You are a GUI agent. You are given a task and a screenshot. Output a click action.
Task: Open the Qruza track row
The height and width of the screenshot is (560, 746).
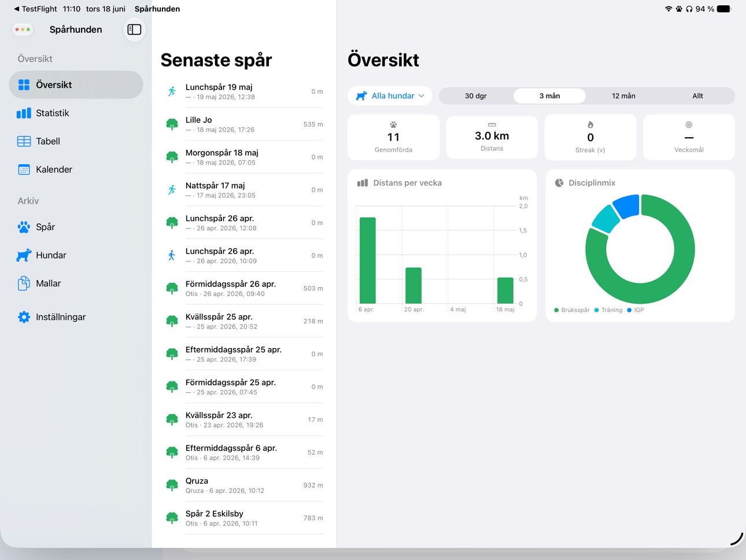(243, 485)
